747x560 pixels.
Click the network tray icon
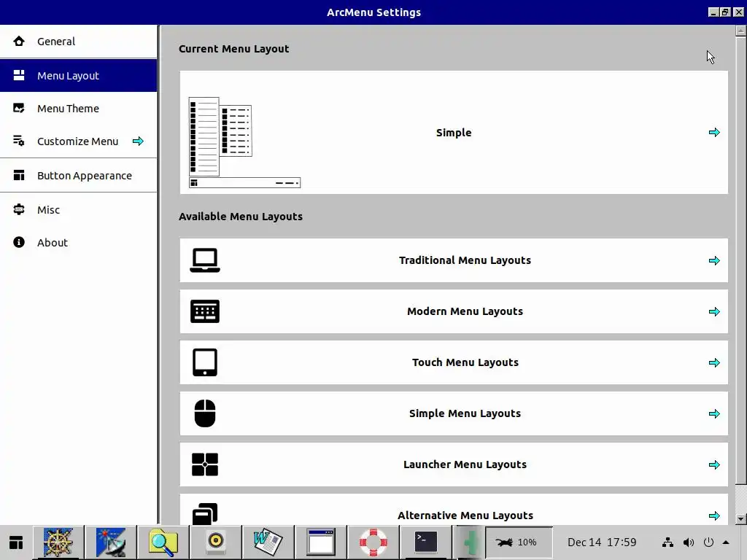[668, 542]
